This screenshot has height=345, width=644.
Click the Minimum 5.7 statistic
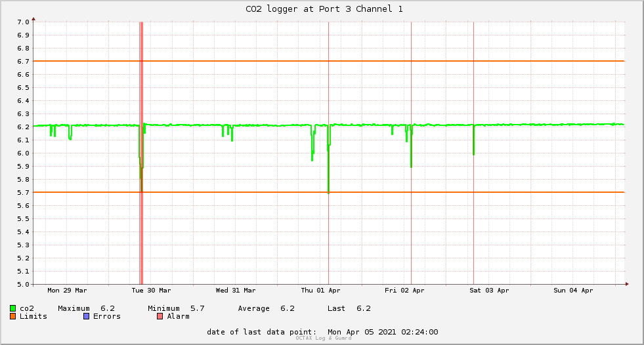click(176, 308)
